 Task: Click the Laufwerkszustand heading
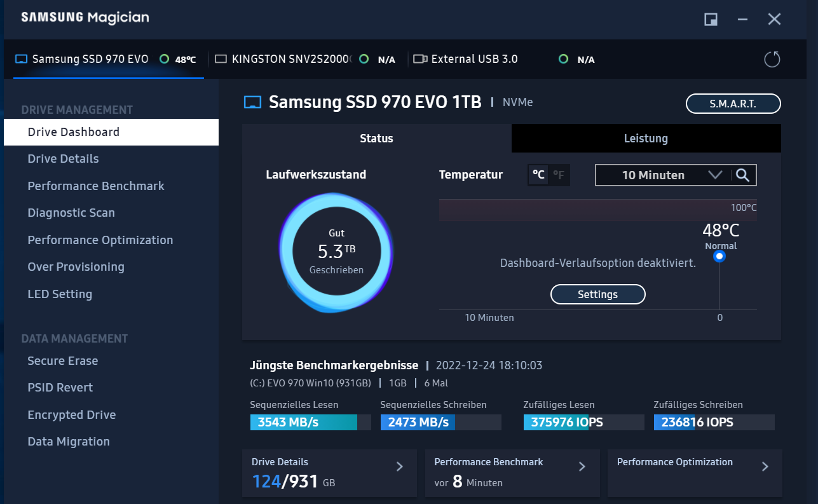point(316,175)
